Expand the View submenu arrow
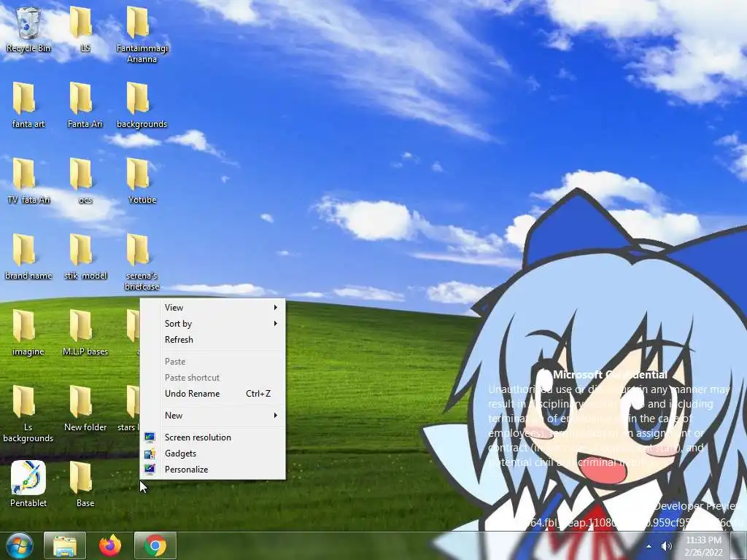Screen dimensions: 747x560 (x=275, y=308)
